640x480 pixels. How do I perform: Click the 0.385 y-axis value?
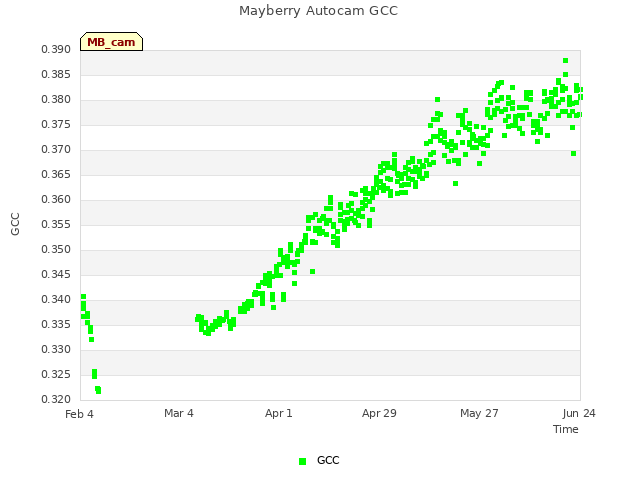[x=56, y=74]
